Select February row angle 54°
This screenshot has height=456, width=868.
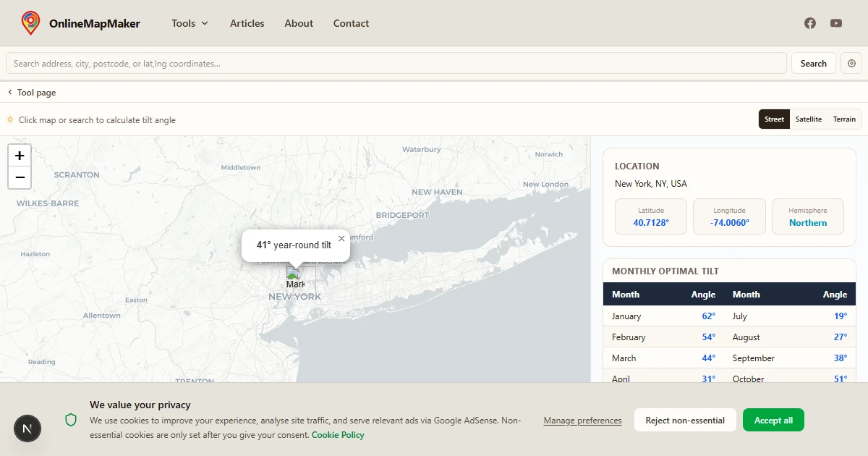coord(708,337)
